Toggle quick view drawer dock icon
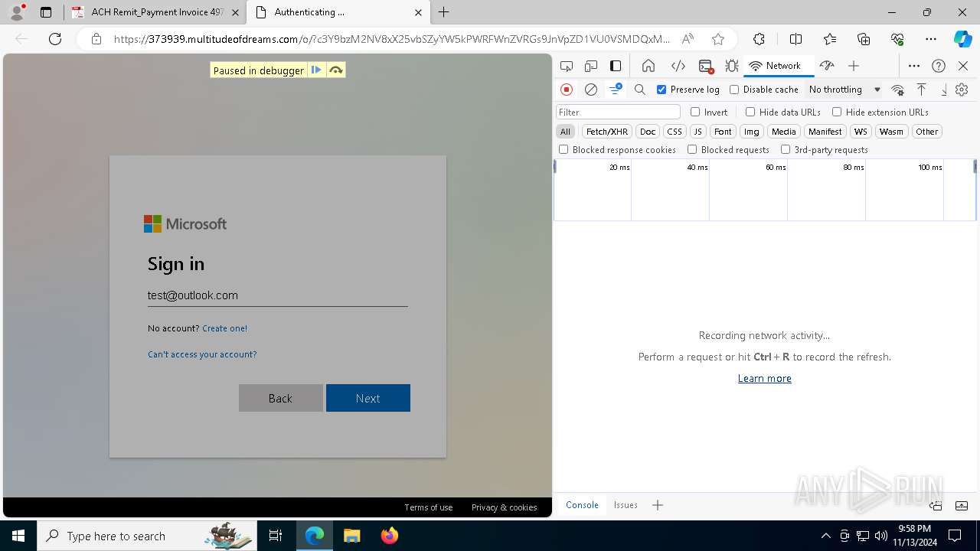The width and height of the screenshot is (980, 551). tap(936, 506)
